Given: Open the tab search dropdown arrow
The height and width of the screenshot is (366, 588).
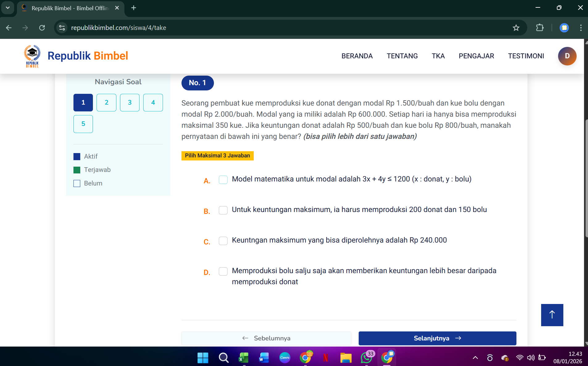Looking at the screenshot, I should [x=8, y=8].
